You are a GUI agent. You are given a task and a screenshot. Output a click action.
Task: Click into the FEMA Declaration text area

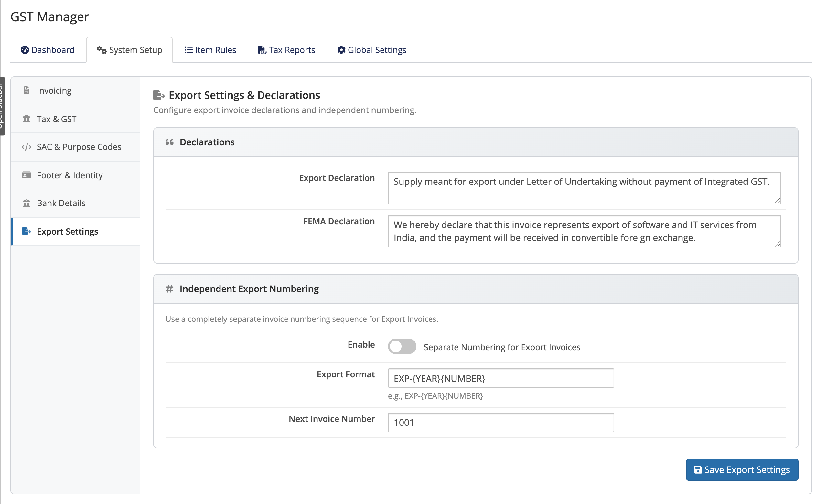pos(584,231)
